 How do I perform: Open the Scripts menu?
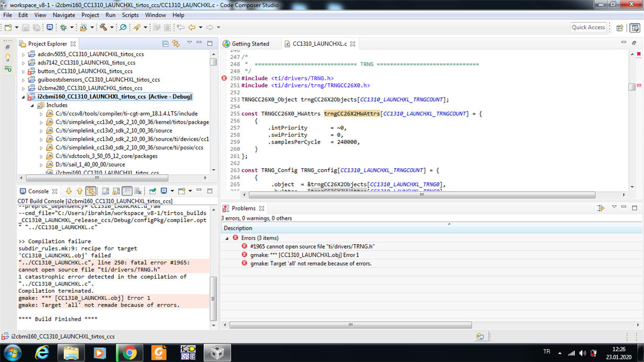point(130,15)
